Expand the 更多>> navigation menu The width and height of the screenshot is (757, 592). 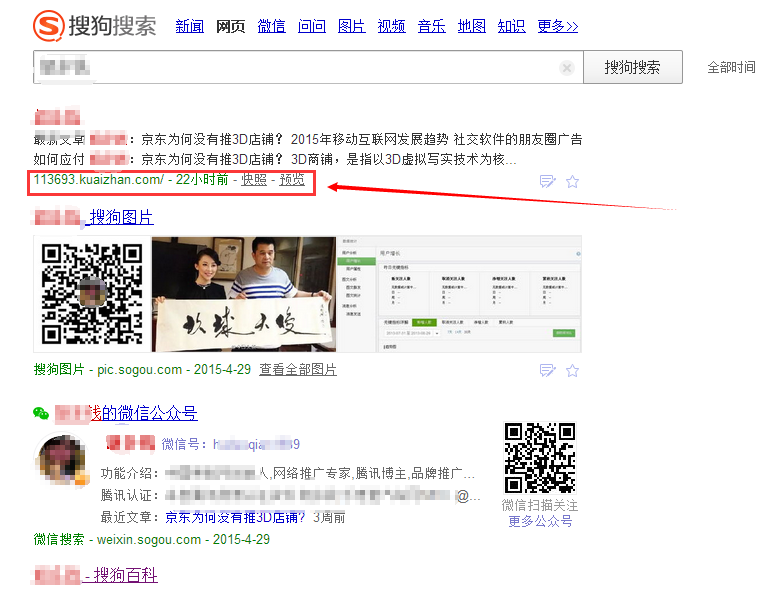tap(557, 26)
